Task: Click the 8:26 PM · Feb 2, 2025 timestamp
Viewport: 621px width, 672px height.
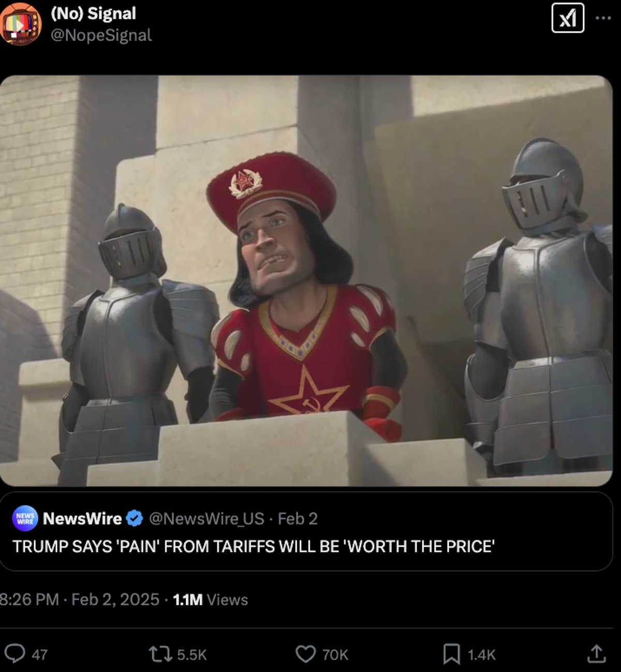Action: [x=80, y=599]
